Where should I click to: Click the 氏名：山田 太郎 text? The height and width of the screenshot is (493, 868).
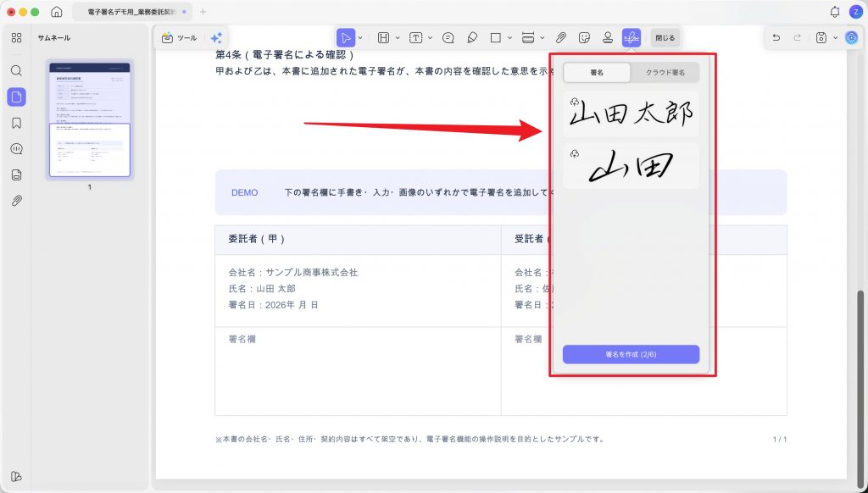261,288
